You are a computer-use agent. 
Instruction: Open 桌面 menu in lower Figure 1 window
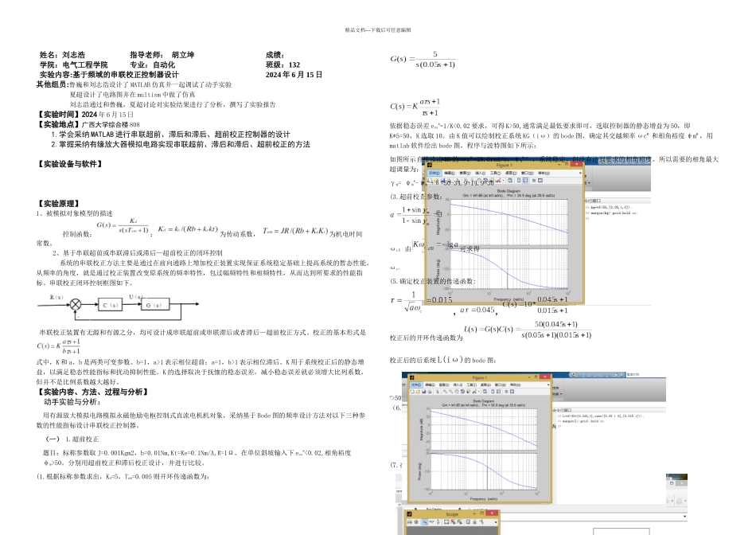[x=485, y=385]
